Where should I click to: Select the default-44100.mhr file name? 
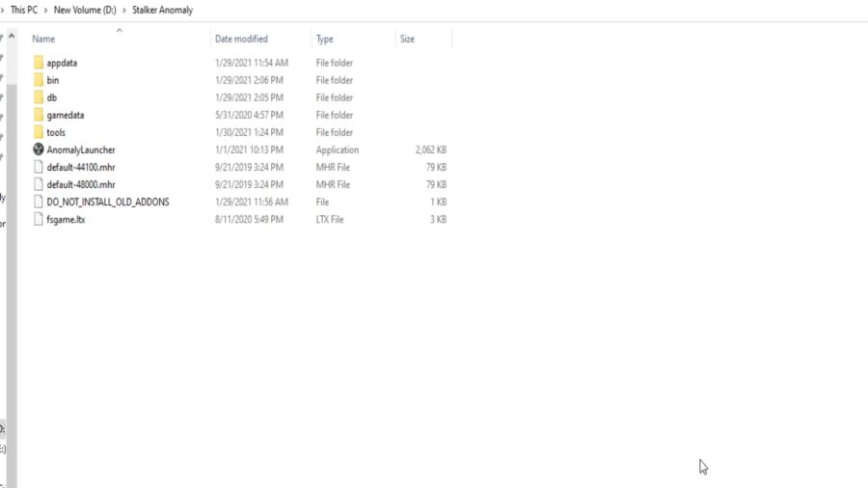click(x=81, y=167)
